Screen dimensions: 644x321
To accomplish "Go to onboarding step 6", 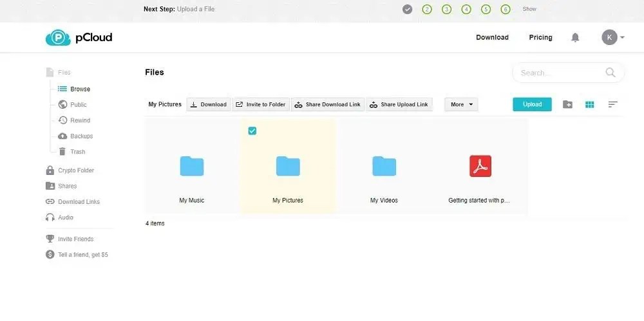I will [506, 9].
